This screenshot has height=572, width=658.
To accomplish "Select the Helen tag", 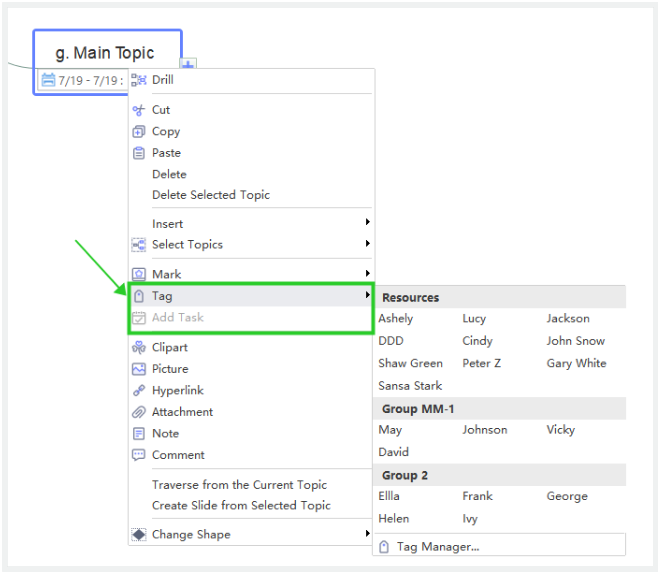I will point(394,519).
